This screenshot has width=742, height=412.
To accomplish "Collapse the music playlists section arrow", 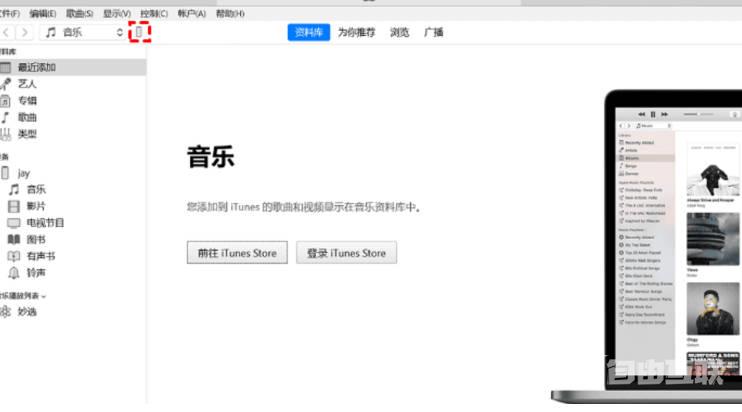I will point(44,297).
